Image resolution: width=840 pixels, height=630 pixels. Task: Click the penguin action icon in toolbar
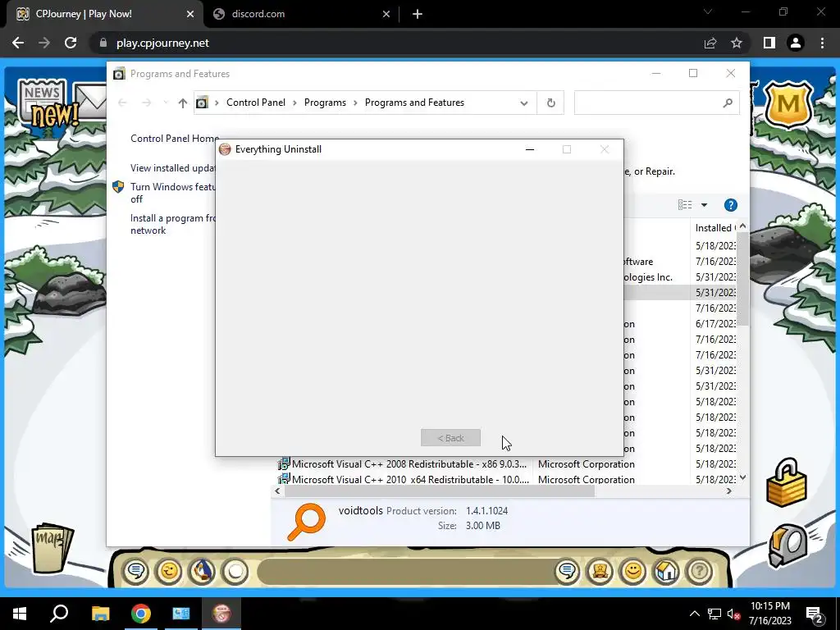202,571
